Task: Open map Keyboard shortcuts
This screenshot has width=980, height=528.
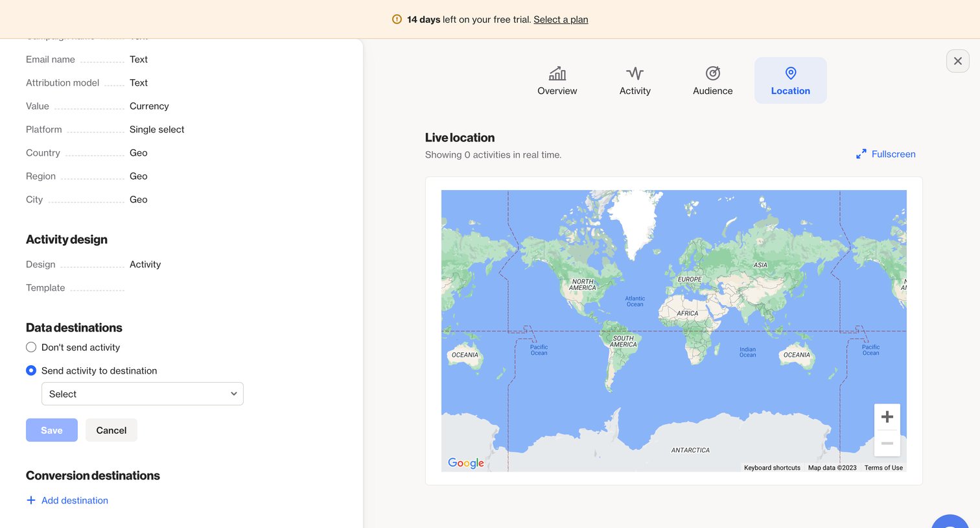Action: point(772,468)
